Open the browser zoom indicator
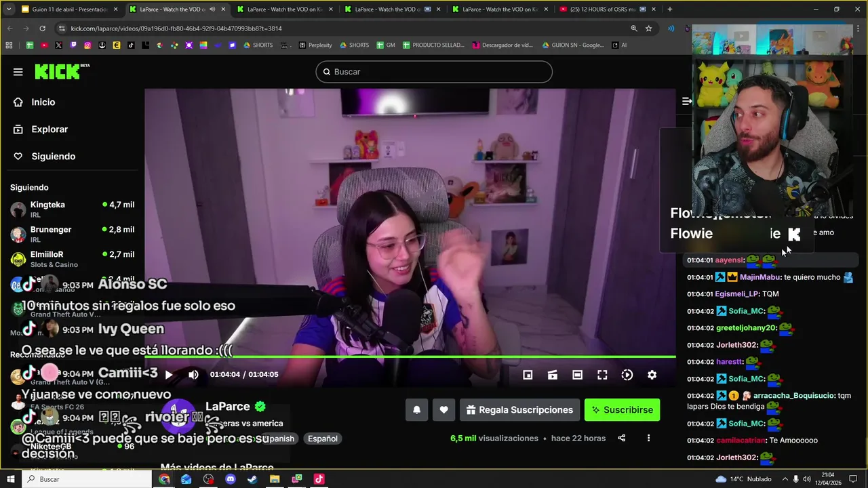868x488 pixels. coord(633,28)
